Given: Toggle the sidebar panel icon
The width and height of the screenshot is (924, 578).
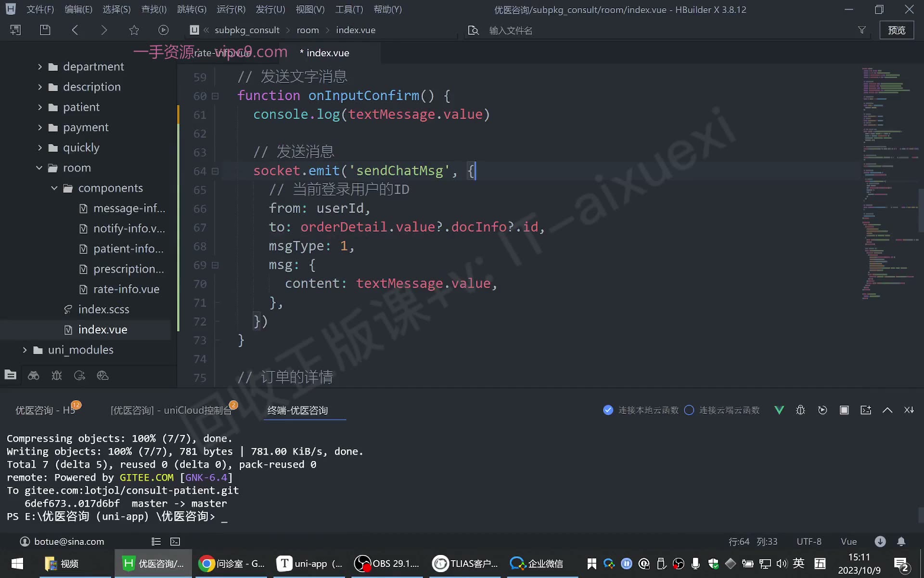Looking at the screenshot, I should click(15, 30).
